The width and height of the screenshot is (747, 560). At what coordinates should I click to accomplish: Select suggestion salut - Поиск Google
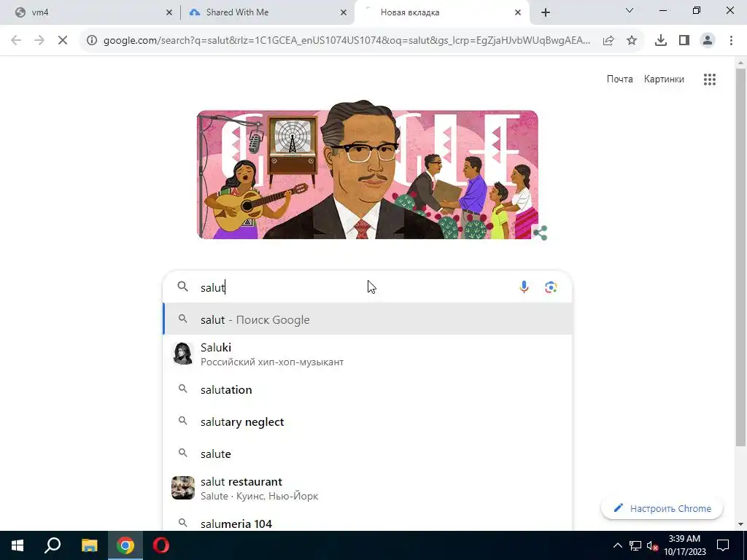click(x=368, y=319)
